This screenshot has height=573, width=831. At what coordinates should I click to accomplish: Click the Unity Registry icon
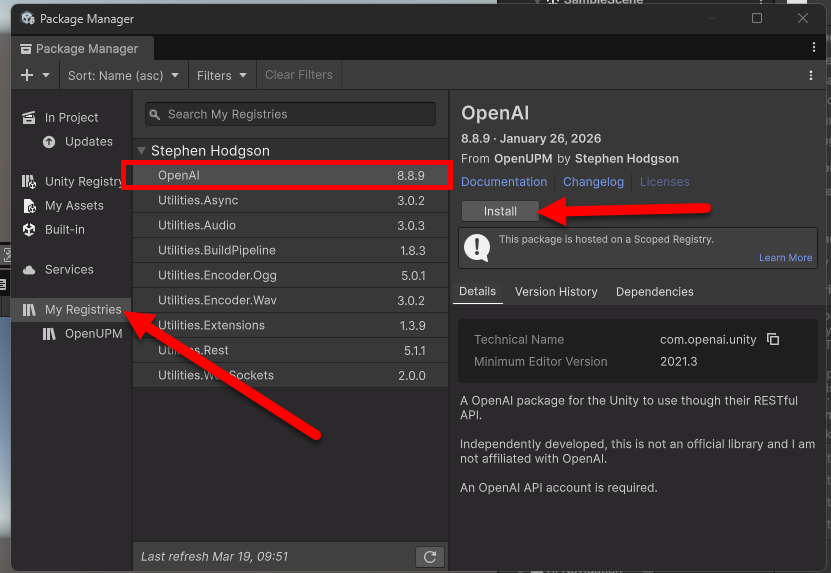tap(29, 182)
